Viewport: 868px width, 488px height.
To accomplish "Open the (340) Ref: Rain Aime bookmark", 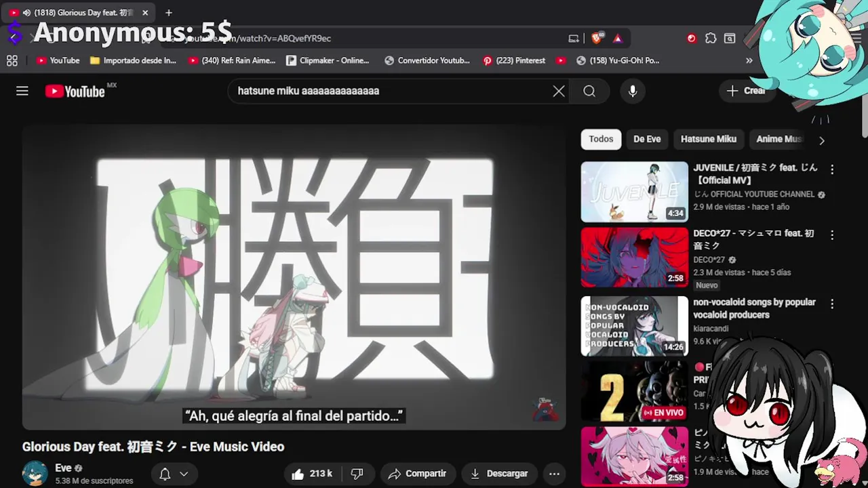I will tap(232, 60).
